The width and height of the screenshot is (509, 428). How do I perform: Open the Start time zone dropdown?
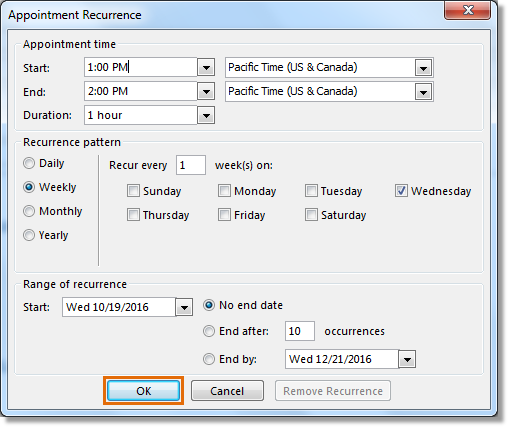pos(424,68)
